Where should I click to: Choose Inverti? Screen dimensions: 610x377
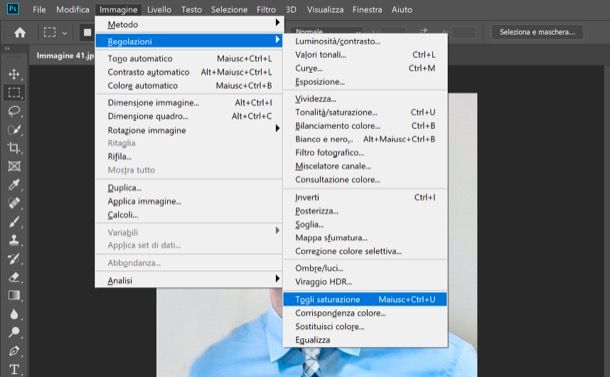(365, 197)
